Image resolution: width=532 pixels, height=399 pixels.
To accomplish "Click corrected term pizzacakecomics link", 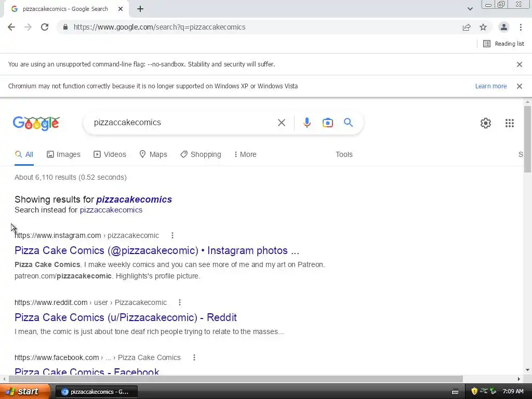I will click(134, 199).
